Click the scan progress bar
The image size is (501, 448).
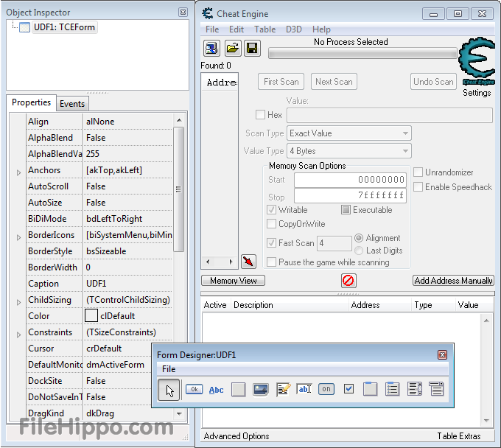tap(362, 53)
